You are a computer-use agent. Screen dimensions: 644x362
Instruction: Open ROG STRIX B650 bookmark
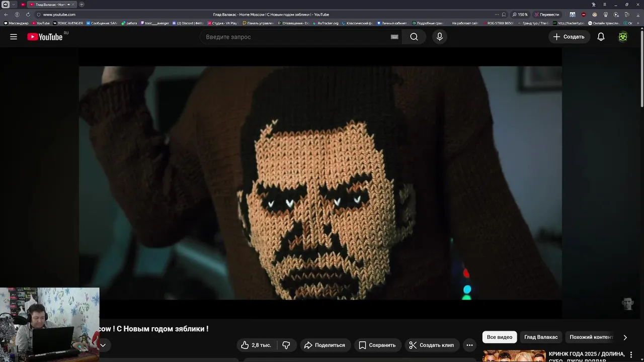click(x=498, y=23)
